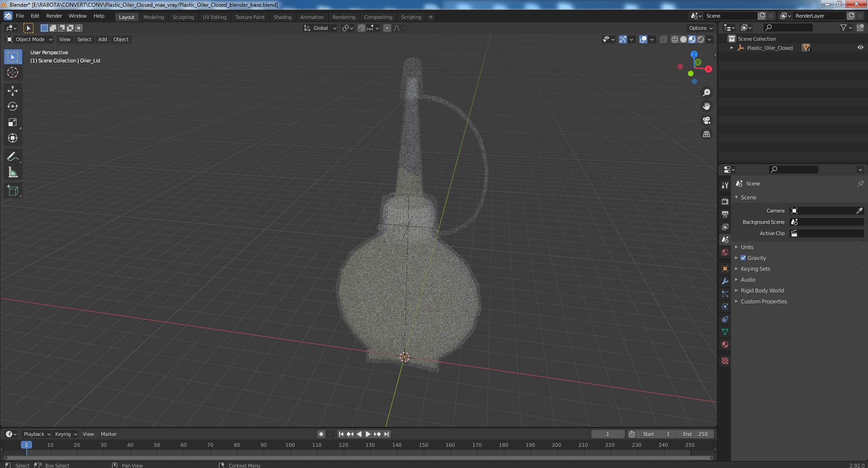Play animation forward
This screenshot has width=868, height=468.
368,434
